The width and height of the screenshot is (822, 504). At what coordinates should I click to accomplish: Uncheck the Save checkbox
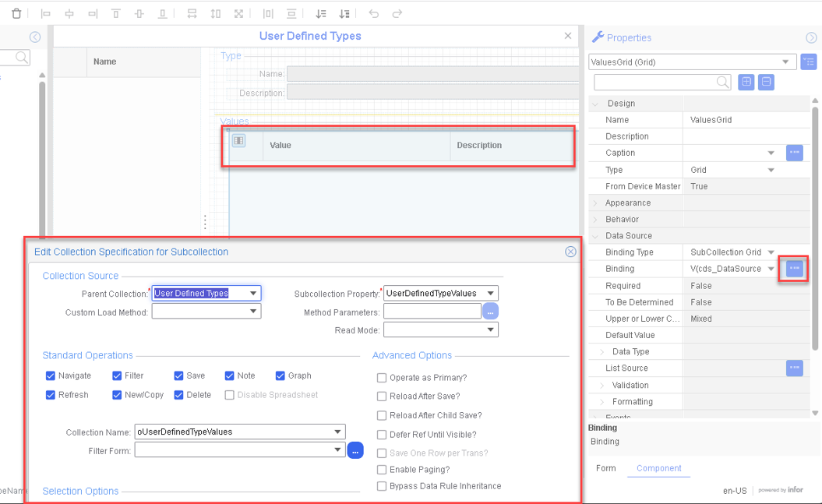(x=178, y=375)
